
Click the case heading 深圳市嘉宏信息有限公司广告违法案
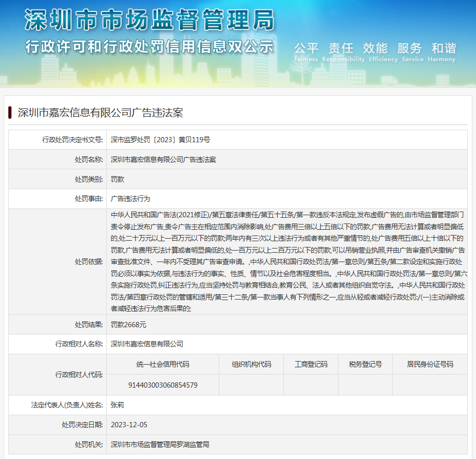click(x=100, y=113)
